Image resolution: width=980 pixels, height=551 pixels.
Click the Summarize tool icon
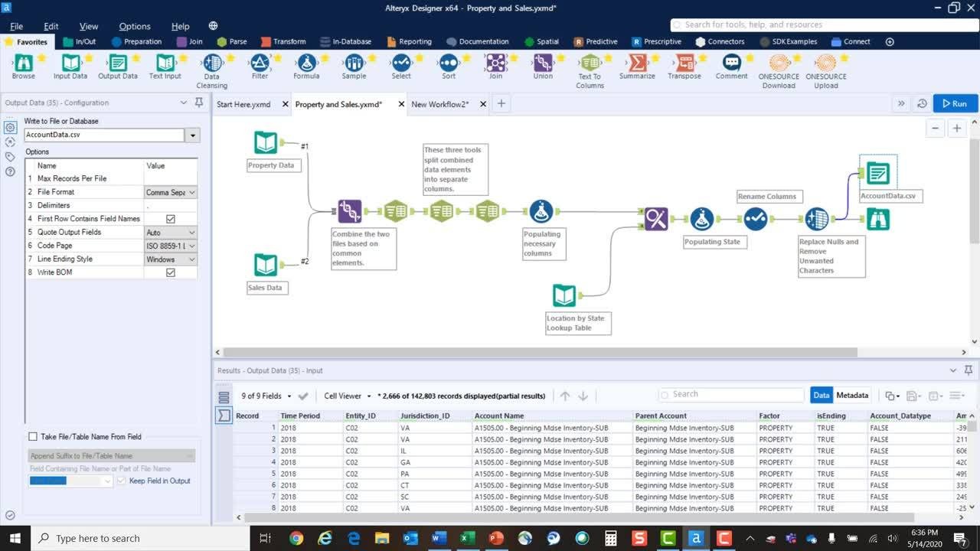click(x=637, y=64)
